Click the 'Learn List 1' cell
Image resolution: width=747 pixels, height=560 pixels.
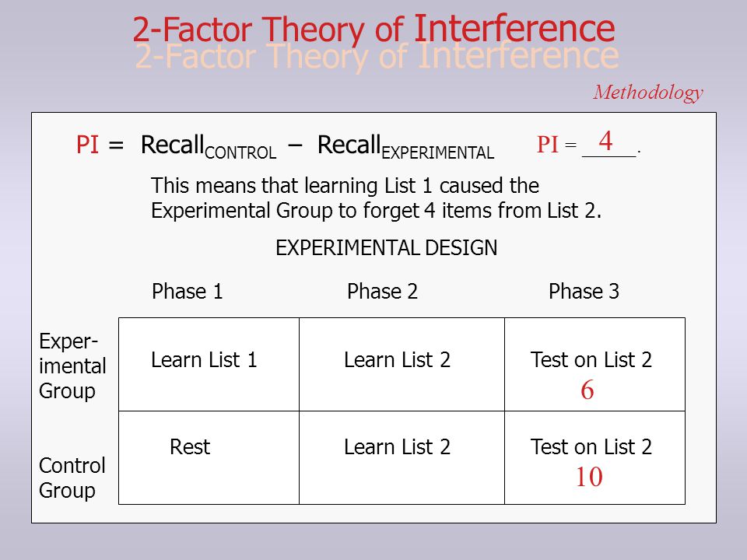[204, 360]
